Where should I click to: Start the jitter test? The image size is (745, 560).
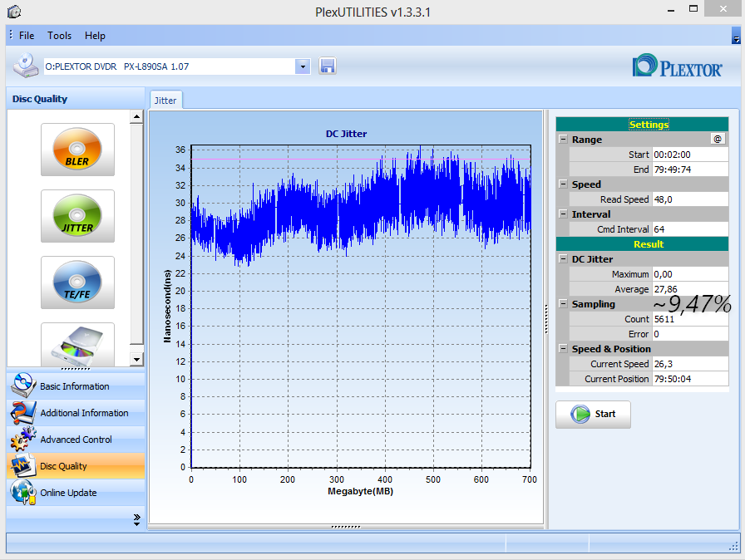[x=593, y=415]
